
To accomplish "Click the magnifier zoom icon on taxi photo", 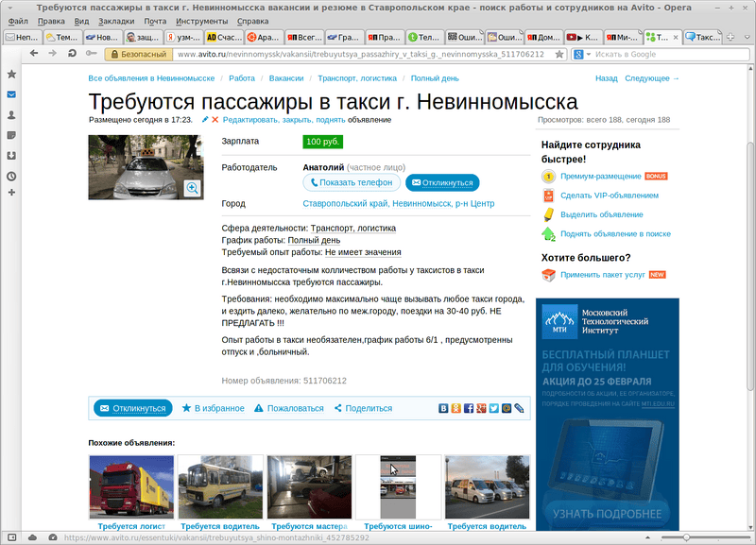I will tap(193, 188).
